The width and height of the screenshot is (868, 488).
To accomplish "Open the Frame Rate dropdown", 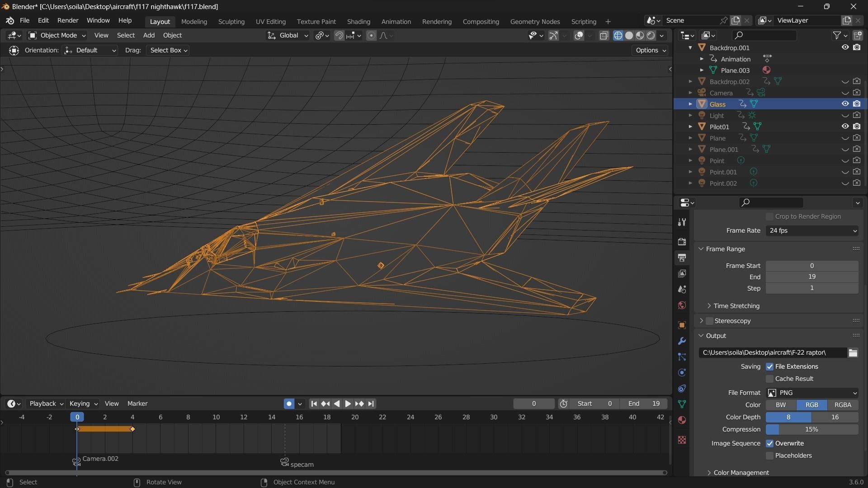I will click(812, 230).
